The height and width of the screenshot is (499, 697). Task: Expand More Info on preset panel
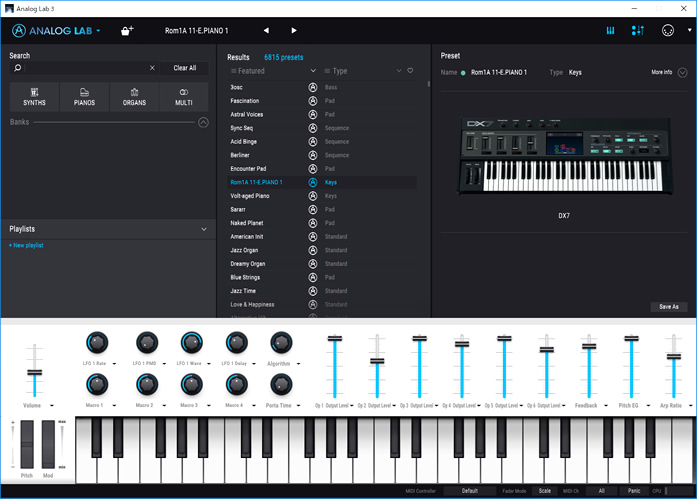pos(682,72)
